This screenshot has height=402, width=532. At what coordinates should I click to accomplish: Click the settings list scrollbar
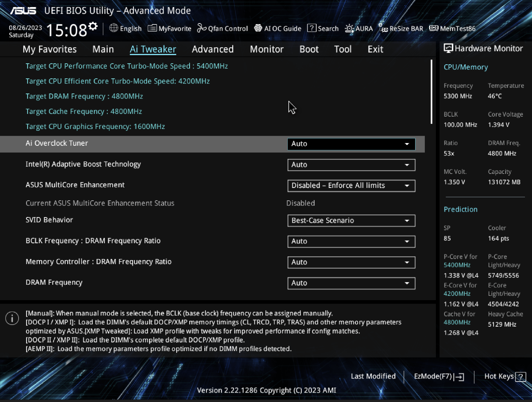(431, 92)
